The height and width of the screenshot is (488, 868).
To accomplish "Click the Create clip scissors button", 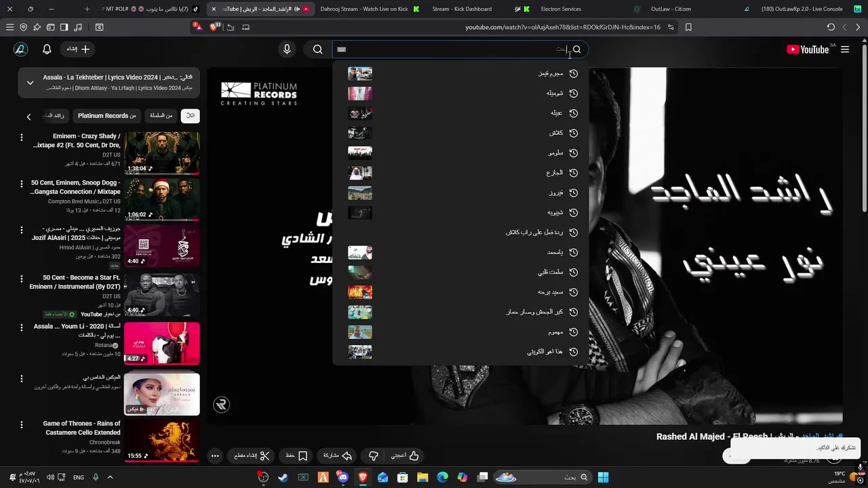I will point(252,456).
